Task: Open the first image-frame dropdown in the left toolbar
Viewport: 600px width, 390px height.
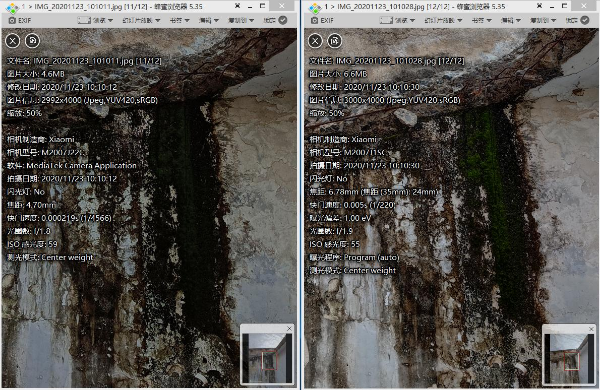Action: point(95,20)
